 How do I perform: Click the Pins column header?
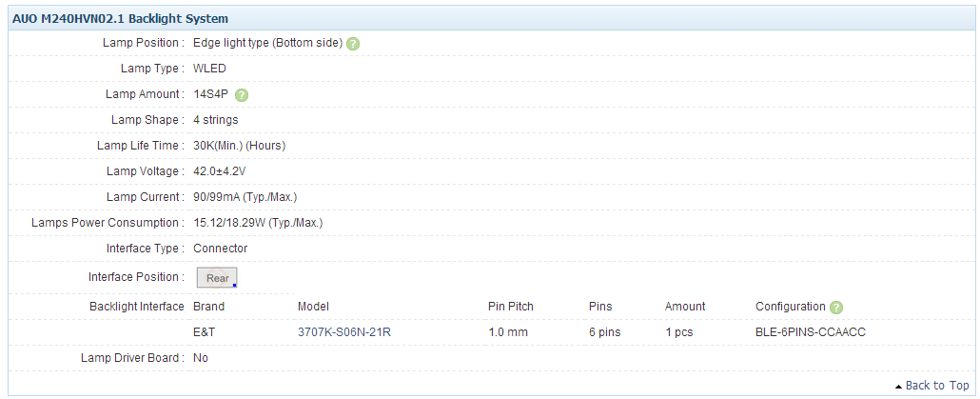click(600, 307)
